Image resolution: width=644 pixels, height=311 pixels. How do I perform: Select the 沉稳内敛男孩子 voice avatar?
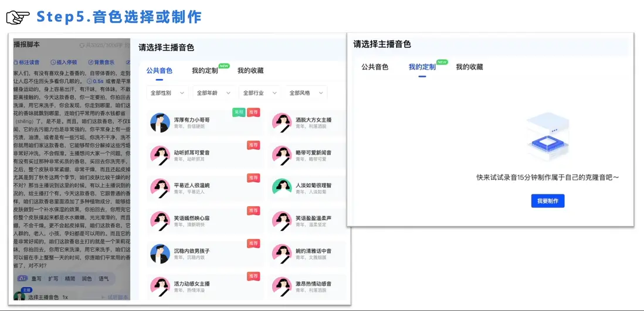click(x=160, y=254)
